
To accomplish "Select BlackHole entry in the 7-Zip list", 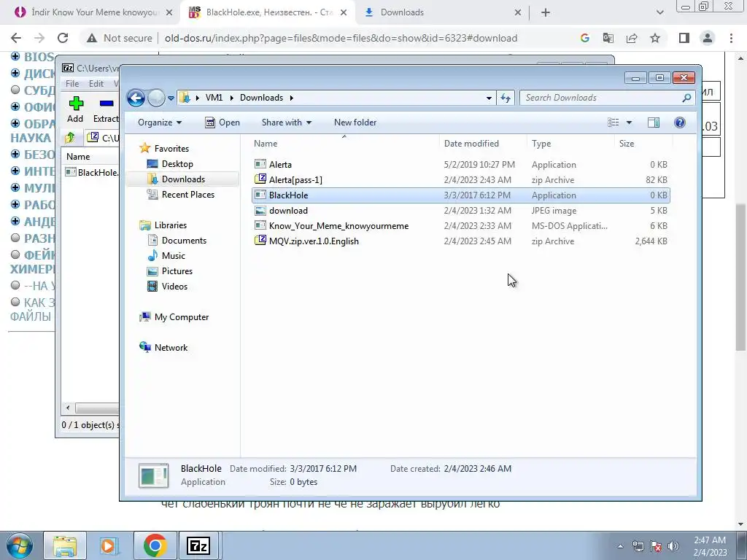I will (92, 172).
